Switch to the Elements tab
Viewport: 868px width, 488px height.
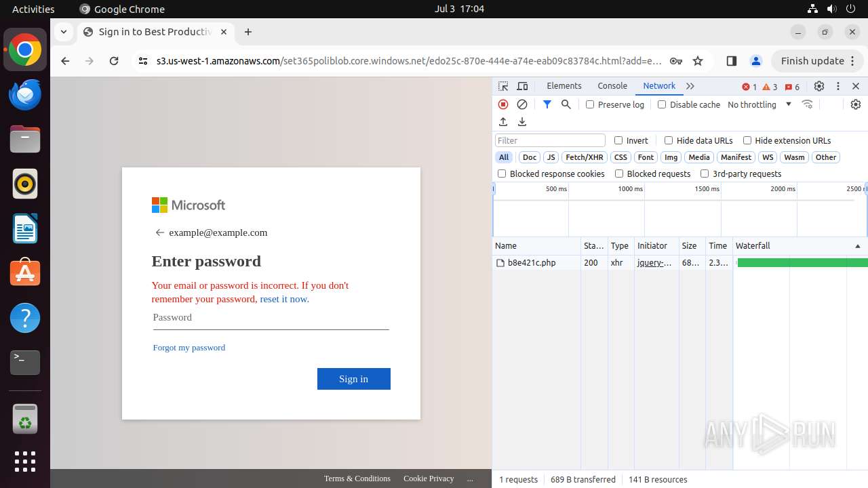coord(564,86)
